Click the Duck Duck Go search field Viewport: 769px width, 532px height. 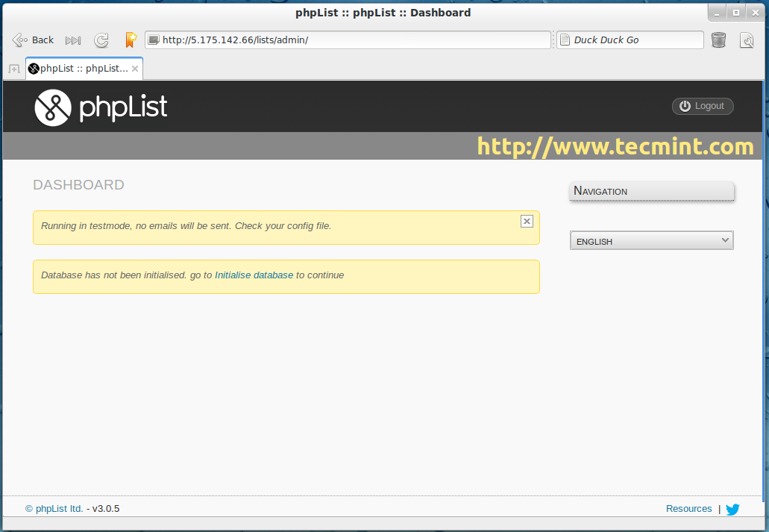pos(630,40)
